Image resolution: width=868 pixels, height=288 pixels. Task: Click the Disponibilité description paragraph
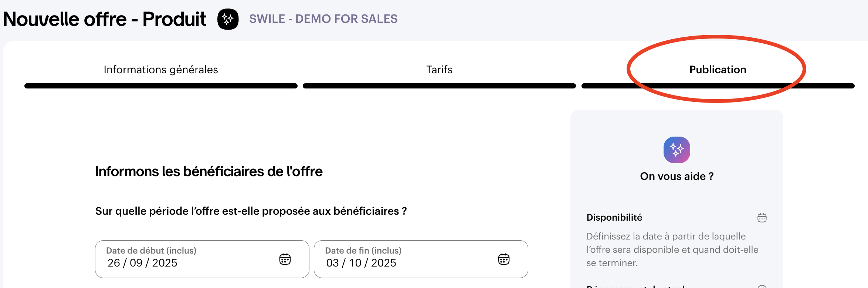pos(672,250)
